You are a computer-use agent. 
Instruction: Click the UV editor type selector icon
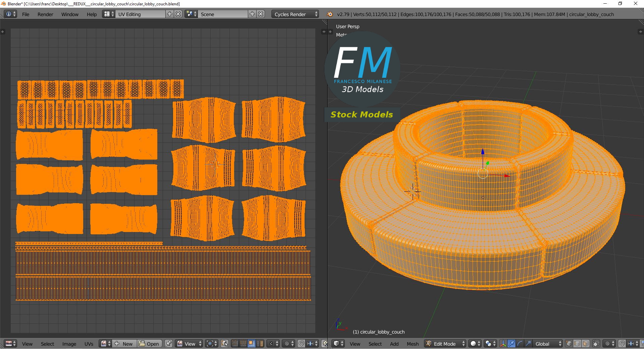(x=9, y=344)
